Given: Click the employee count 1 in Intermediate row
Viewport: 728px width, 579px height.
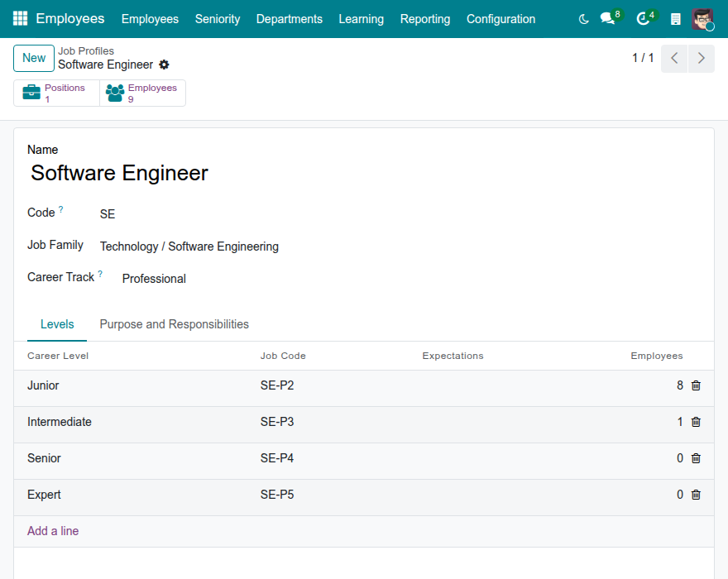Looking at the screenshot, I should 680,422.
